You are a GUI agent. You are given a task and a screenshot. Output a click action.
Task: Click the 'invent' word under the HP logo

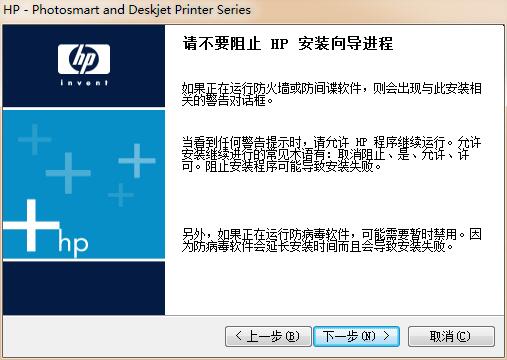[x=84, y=82]
